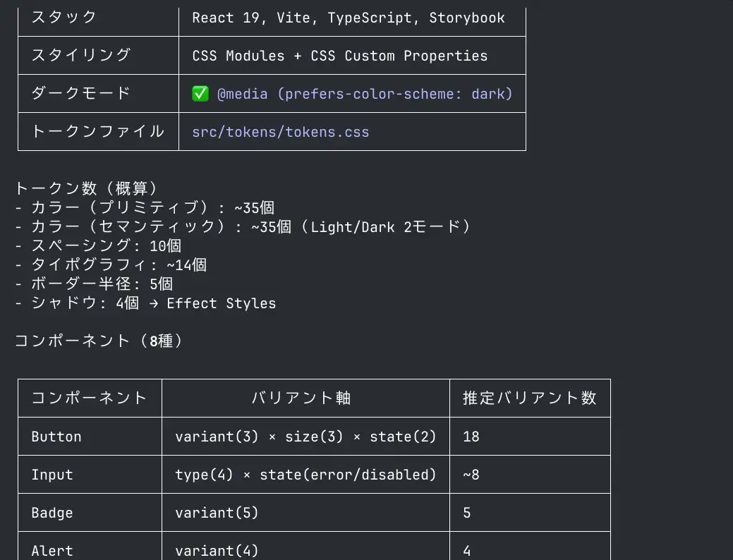Select the トークンファイル row label
This screenshot has height=560, width=733.
click(x=98, y=132)
